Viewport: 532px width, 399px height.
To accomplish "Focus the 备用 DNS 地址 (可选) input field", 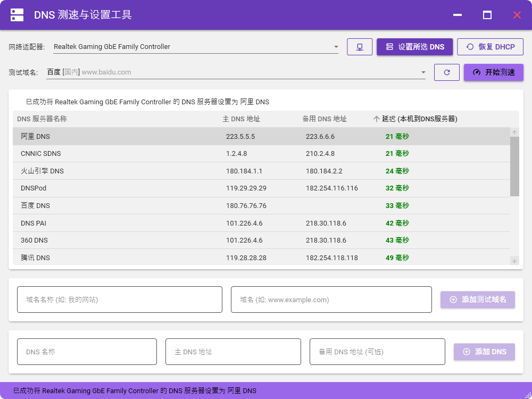I will (377, 352).
